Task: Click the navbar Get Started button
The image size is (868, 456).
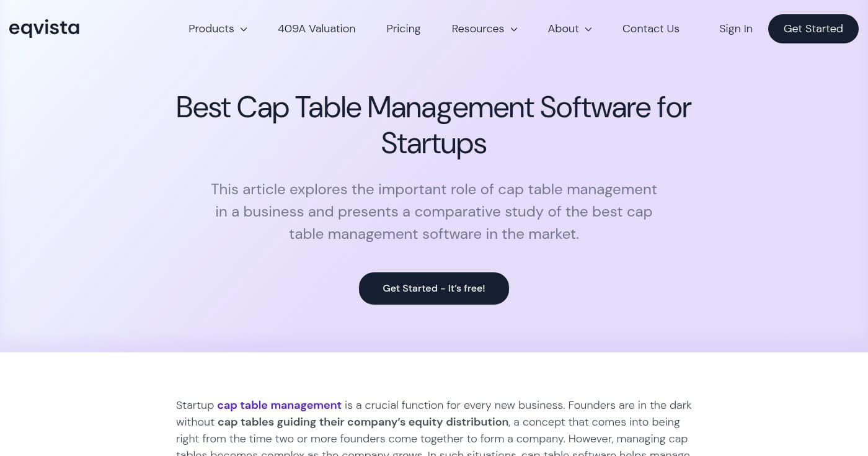Action: [x=813, y=29]
